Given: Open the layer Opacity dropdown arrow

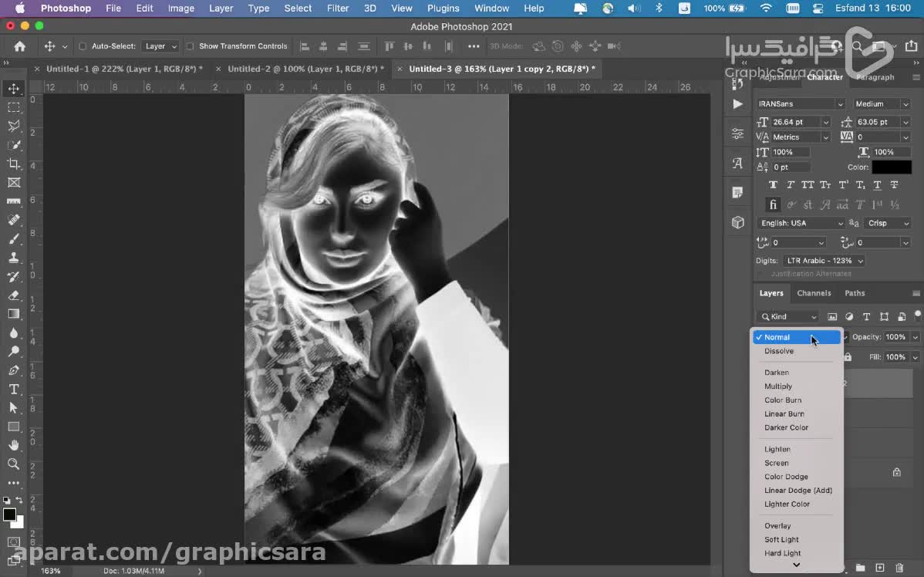Looking at the screenshot, I should [916, 337].
